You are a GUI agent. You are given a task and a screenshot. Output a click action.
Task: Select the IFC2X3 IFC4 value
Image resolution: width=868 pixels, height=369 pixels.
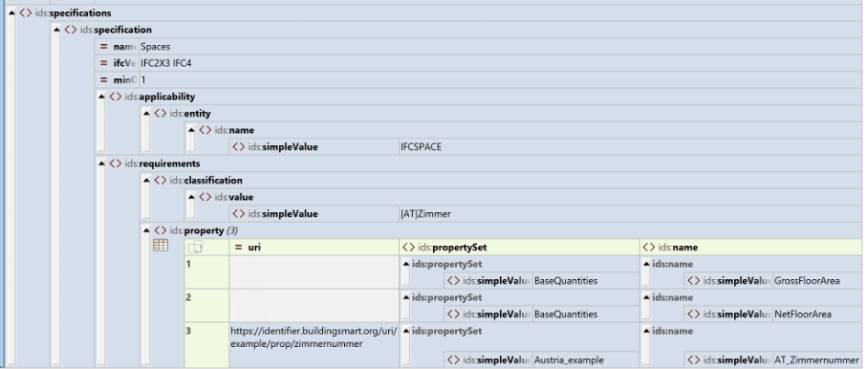tap(500, 64)
